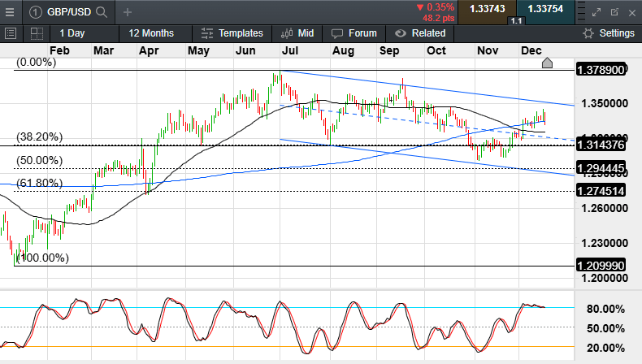Image resolution: width=642 pixels, height=364 pixels.
Task: Click the buy price 1.33754
Action: (544, 9)
